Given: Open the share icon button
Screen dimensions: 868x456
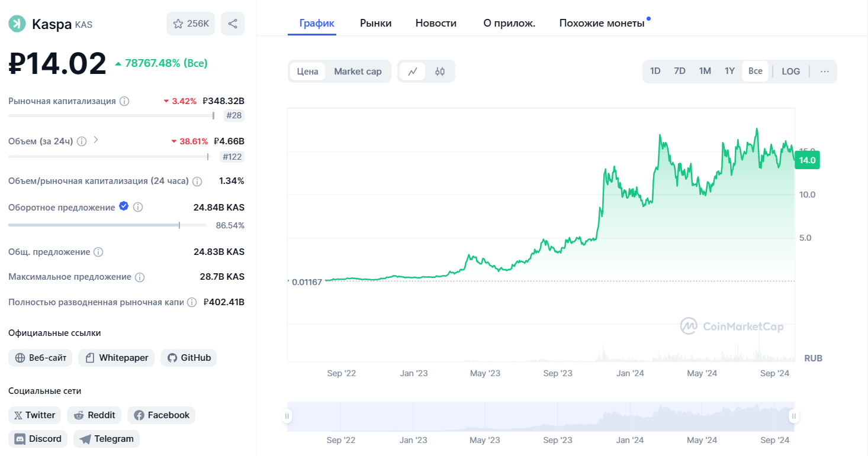Looking at the screenshot, I should pos(233,24).
